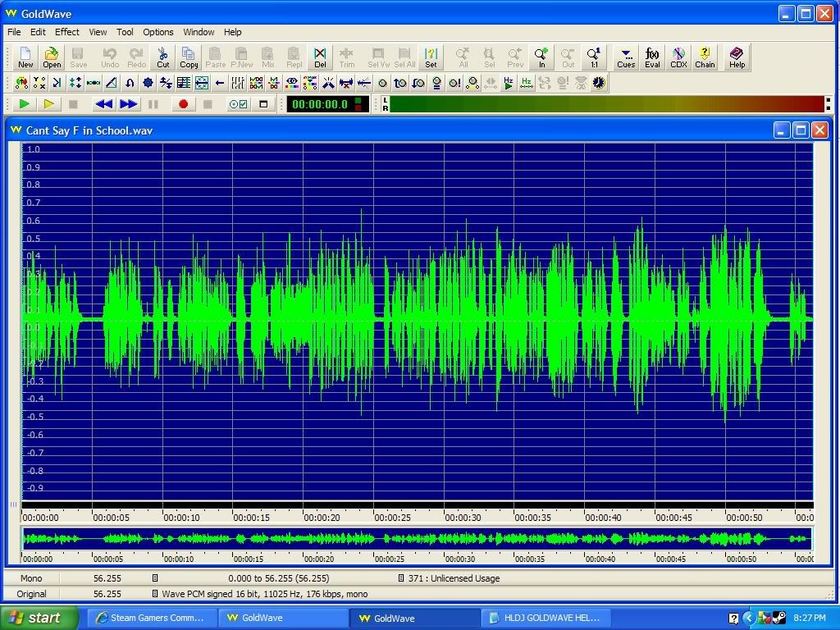Click the blue Rewind button
Screen dimensions: 840x630
click(103, 104)
